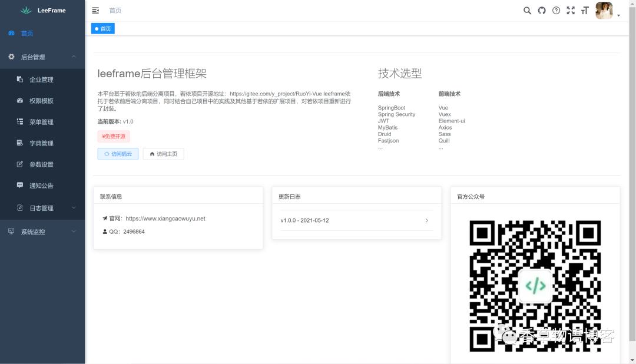Open 字典管理 menu item
The image size is (636, 364).
(x=42, y=143)
